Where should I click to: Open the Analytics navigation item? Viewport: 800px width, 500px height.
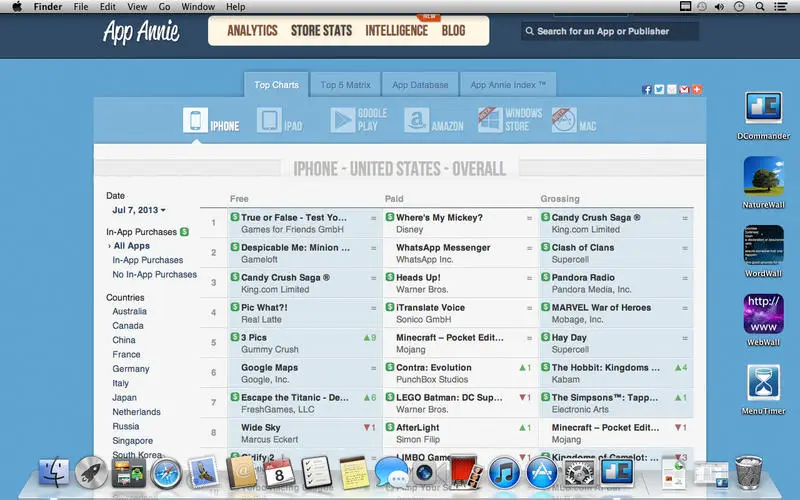(x=252, y=31)
